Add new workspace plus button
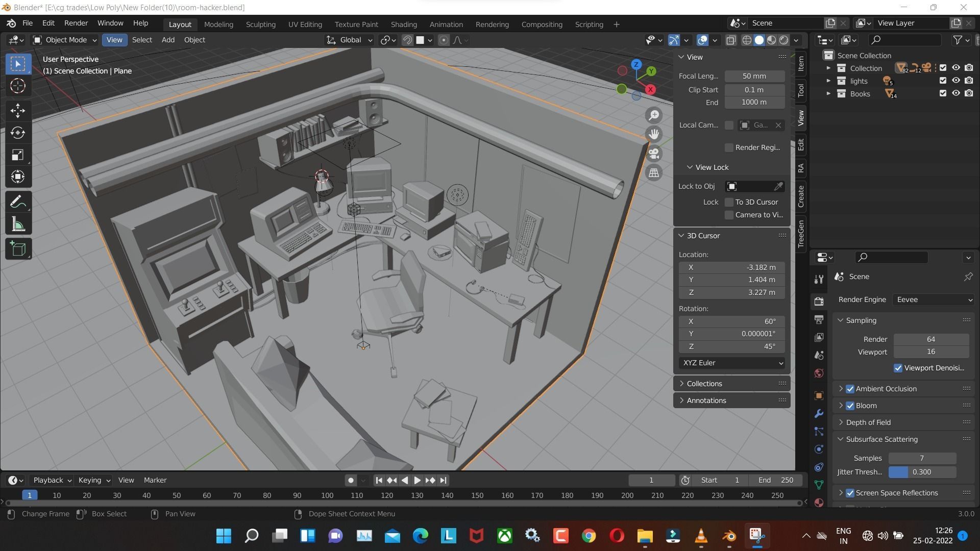The height and width of the screenshot is (551, 980). pos(616,24)
